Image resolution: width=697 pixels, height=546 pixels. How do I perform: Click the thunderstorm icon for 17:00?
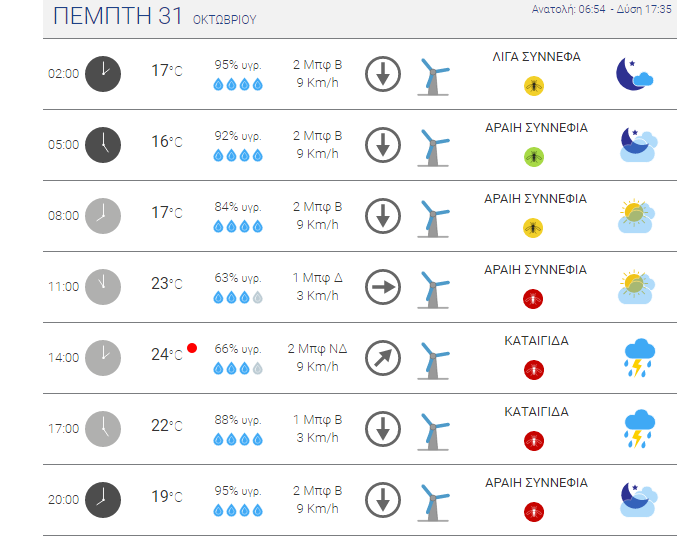point(639,429)
